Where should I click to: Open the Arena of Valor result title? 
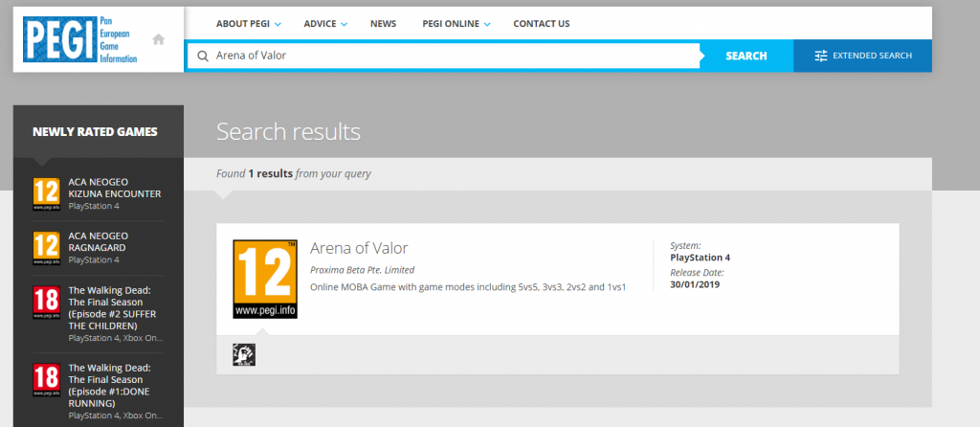[359, 248]
